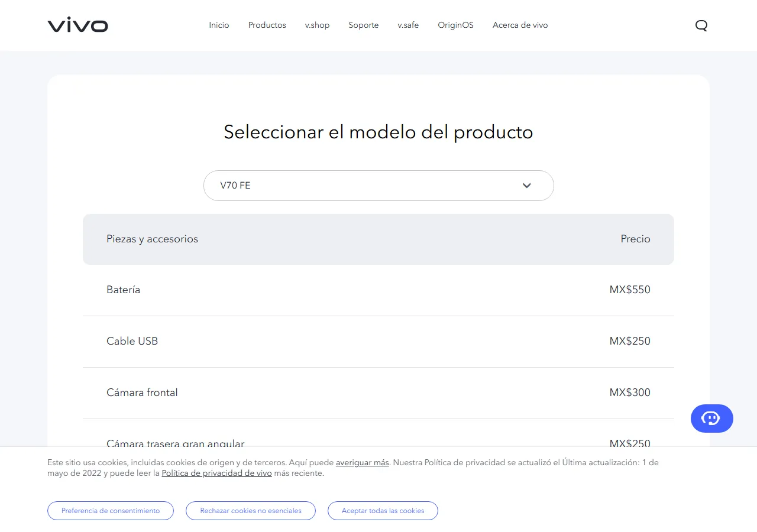Open Acerca de vivo menu

tap(520, 25)
